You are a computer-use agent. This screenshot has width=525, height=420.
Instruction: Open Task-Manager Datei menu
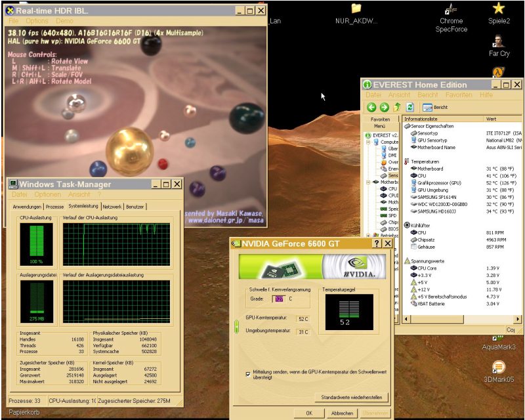tap(20, 195)
